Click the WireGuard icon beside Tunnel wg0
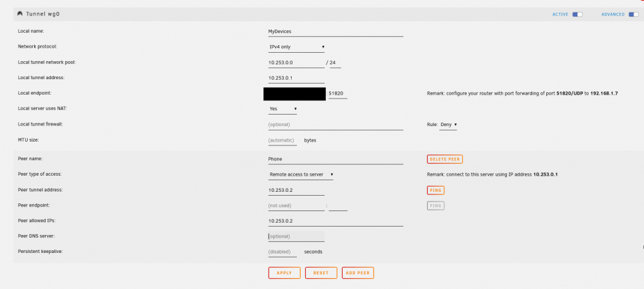644x289 pixels. 20,14
